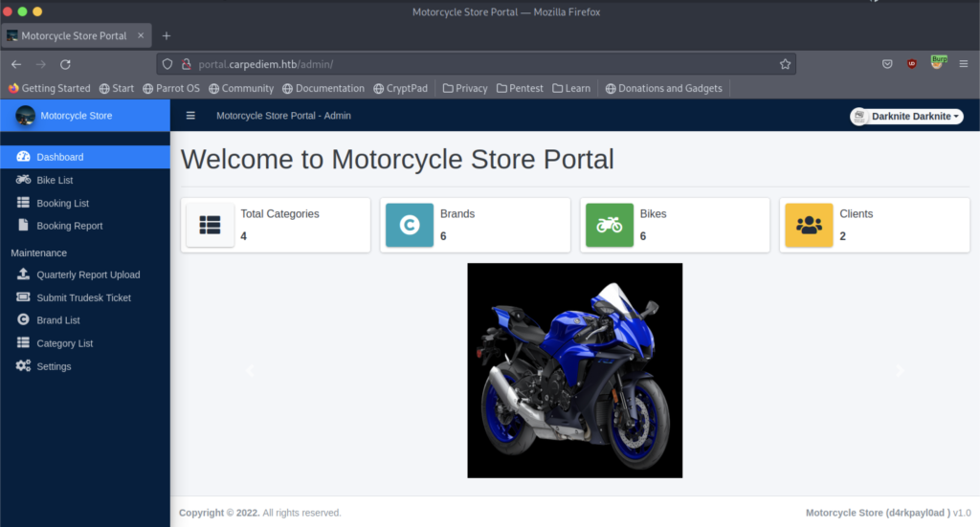Open the Darknite Darknite user dropdown
The height and width of the screenshot is (527, 980).
point(906,116)
